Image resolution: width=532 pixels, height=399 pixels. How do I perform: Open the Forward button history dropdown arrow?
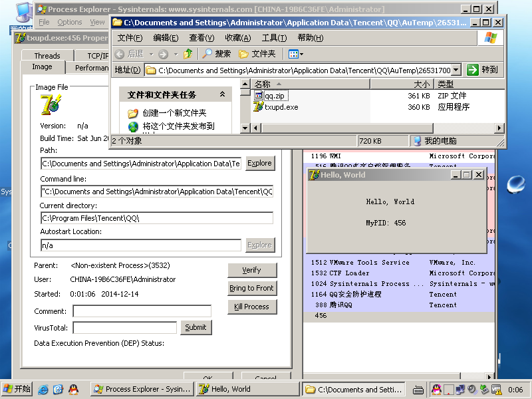click(176, 54)
